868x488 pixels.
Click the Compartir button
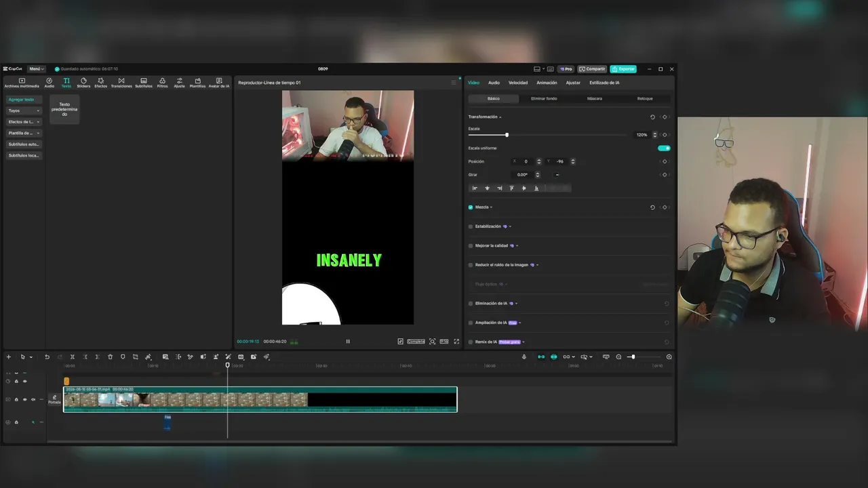tap(592, 69)
